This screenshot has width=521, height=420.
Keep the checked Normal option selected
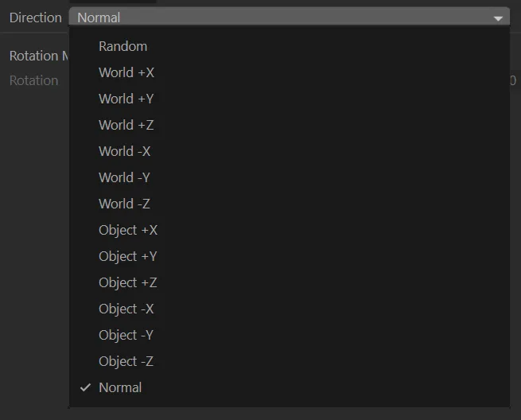point(120,387)
